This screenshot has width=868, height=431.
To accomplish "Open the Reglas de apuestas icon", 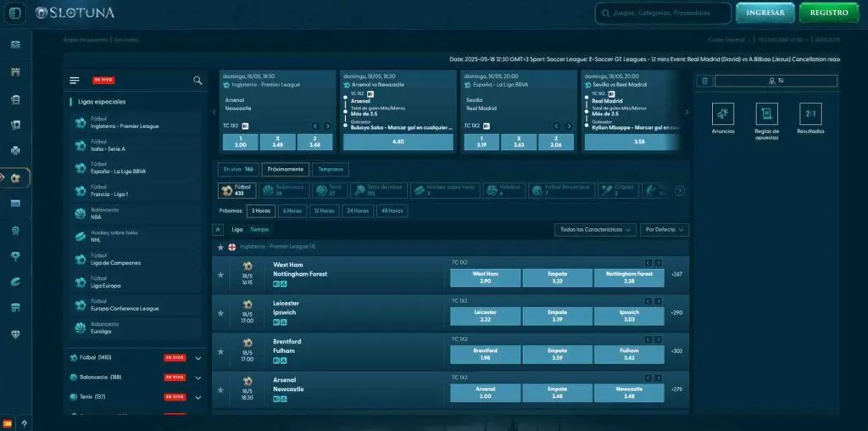I will coord(766,114).
